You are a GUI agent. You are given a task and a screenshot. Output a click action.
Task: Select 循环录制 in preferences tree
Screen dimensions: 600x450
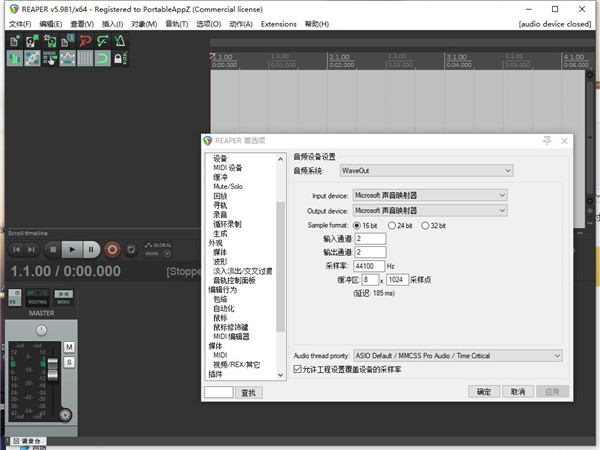(227, 224)
